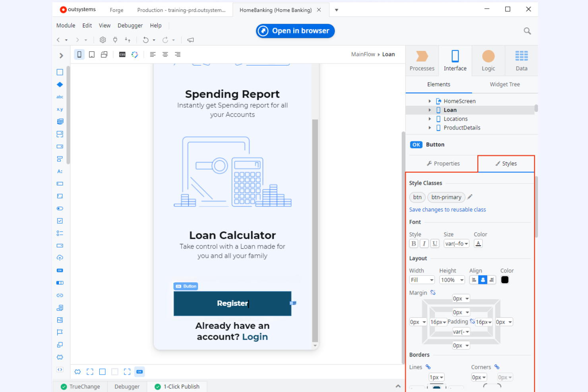
Task: Click the Save changes to reusable class link
Action: point(447,209)
